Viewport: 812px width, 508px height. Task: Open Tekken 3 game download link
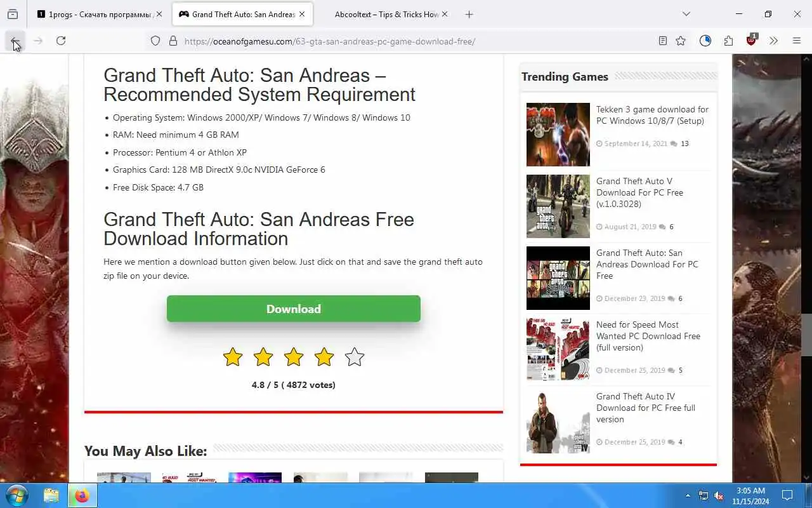[x=652, y=115]
